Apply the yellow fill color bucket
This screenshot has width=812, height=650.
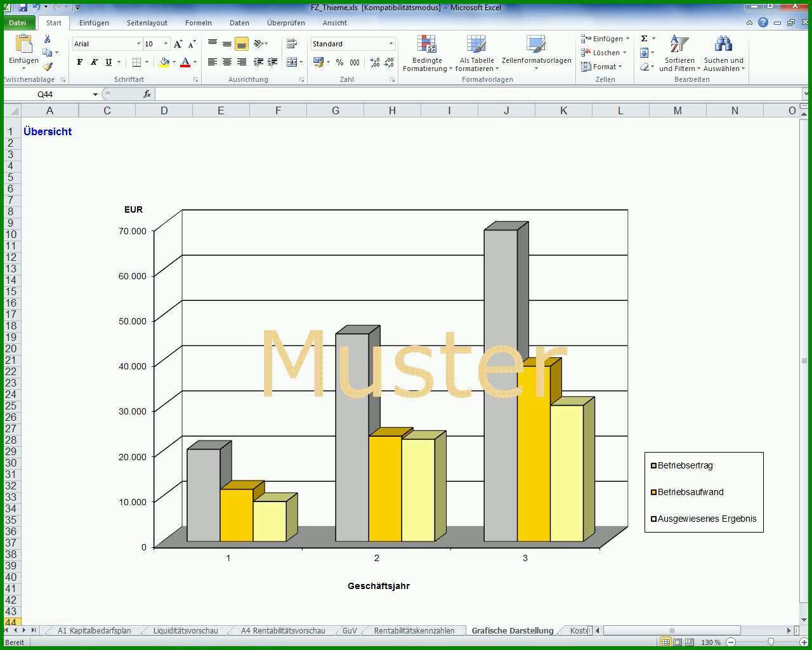click(164, 62)
